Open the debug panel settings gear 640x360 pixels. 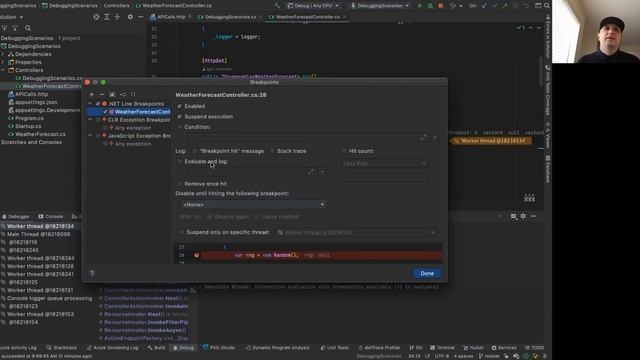(x=523, y=216)
